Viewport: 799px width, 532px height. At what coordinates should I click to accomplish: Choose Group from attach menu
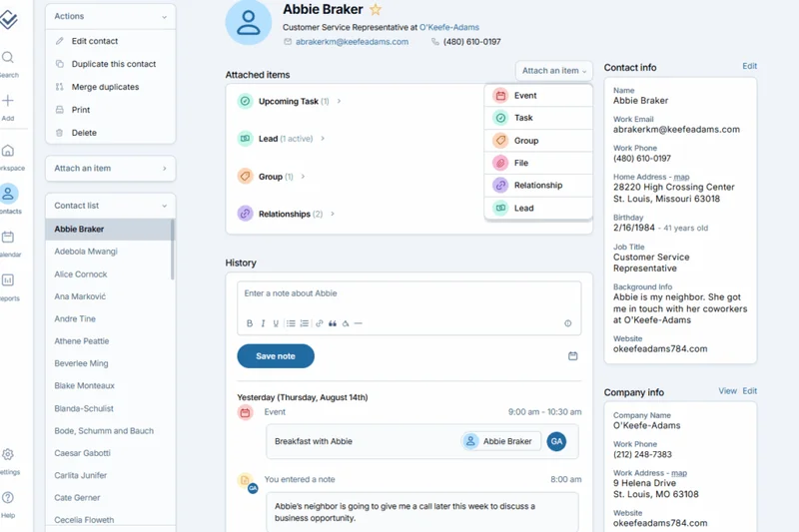pyautogui.click(x=538, y=140)
